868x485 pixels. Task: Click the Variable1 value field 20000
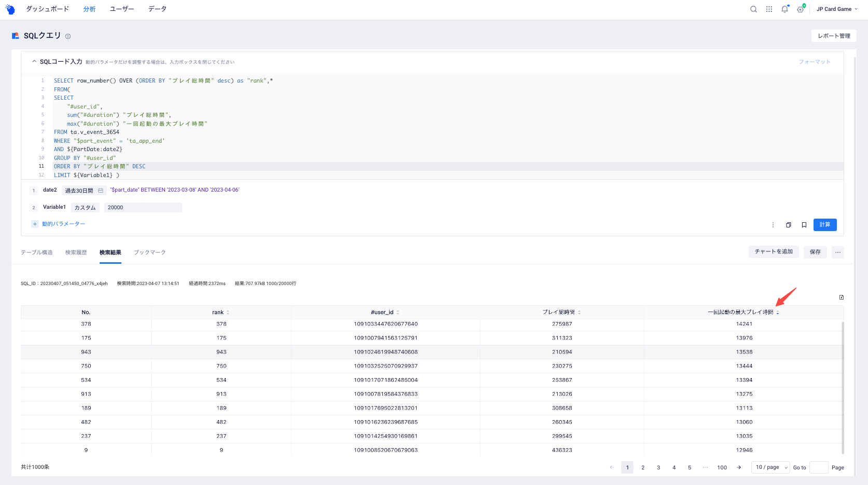[143, 207]
